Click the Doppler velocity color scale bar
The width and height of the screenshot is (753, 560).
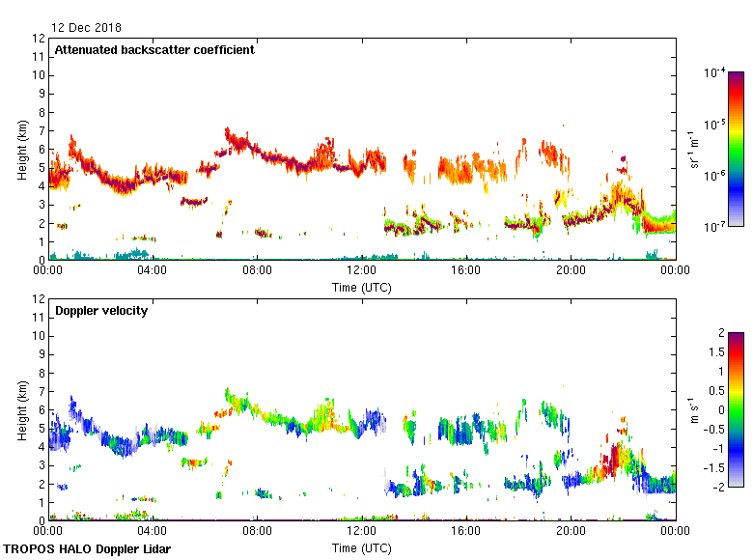pos(736,409)
